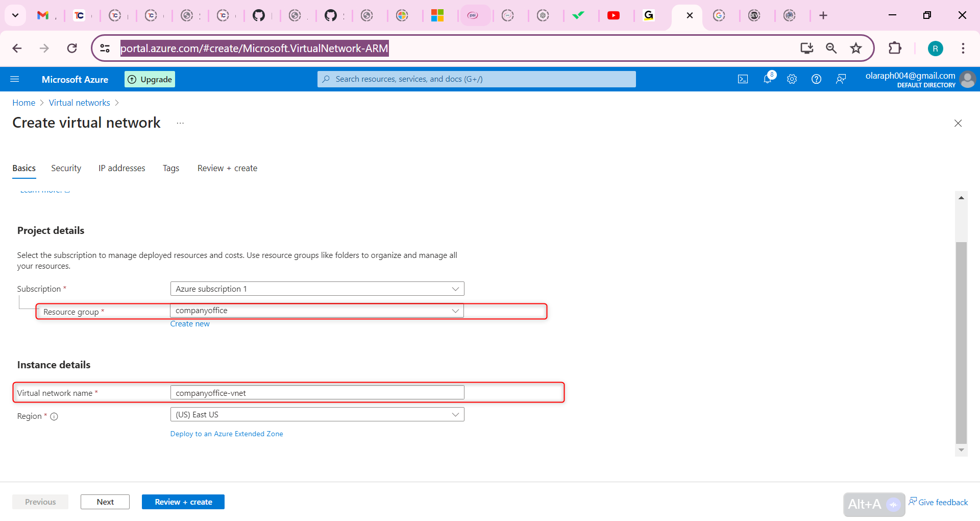Screen dimensions: 980x521
Task: Click the form scrollbar up arrow
Action: [962, 198]
